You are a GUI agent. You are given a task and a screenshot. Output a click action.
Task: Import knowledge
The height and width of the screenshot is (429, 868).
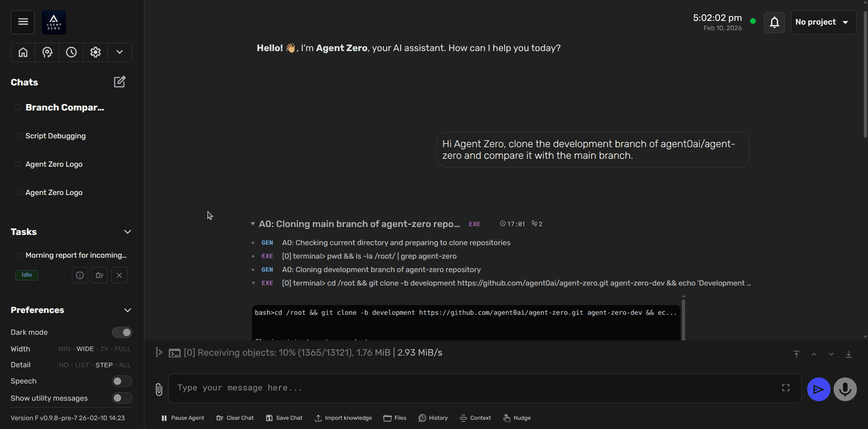coord(343,418)
